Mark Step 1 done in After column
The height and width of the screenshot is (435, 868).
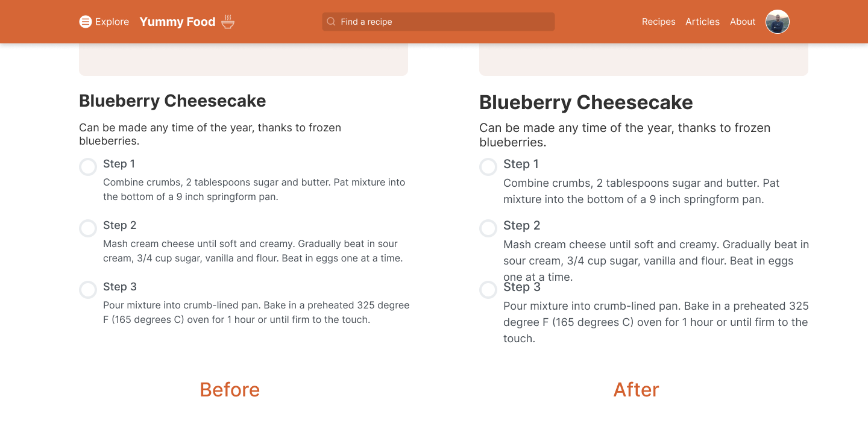pyautogui.click(x=488, y=167)
